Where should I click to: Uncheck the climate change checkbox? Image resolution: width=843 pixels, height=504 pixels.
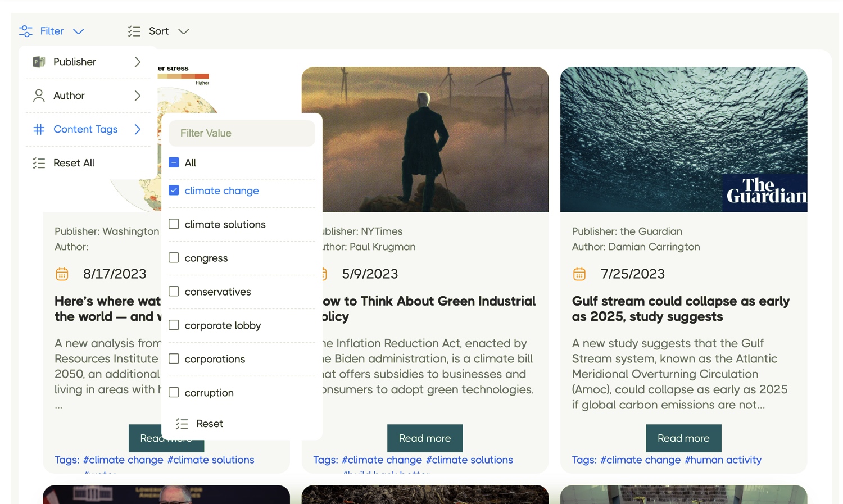174,190
